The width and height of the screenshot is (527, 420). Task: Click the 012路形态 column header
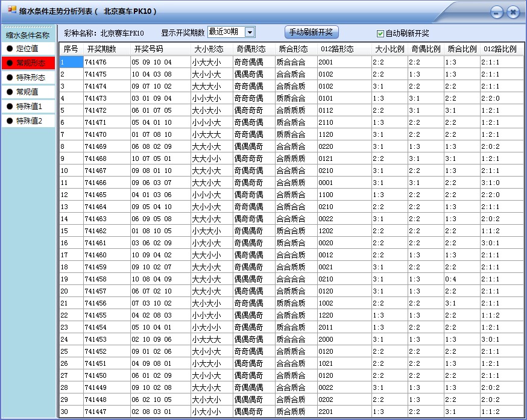click(336, 49)
